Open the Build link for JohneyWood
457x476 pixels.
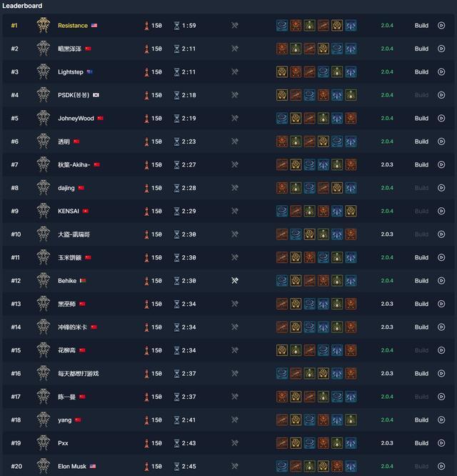click(421, 119)
